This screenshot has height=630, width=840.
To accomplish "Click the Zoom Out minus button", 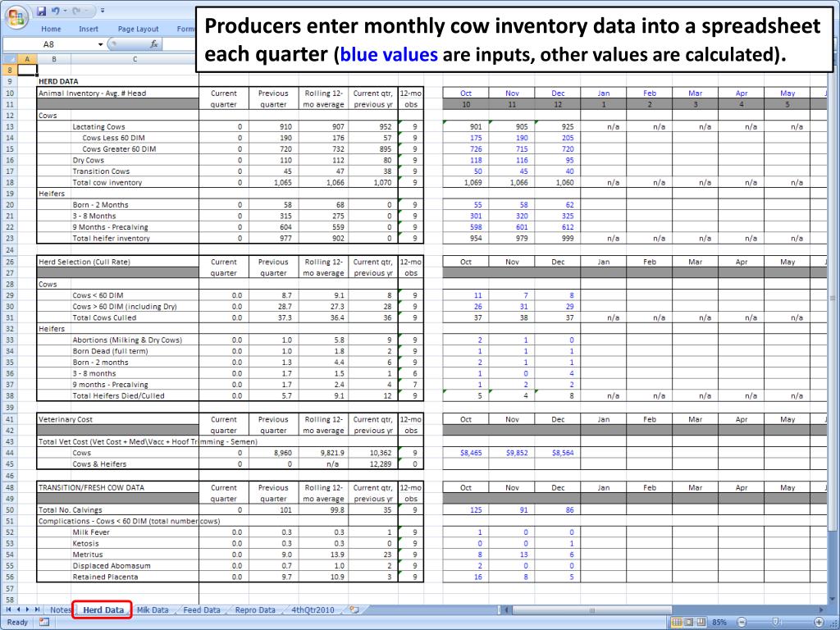I will tap(742, 622).
